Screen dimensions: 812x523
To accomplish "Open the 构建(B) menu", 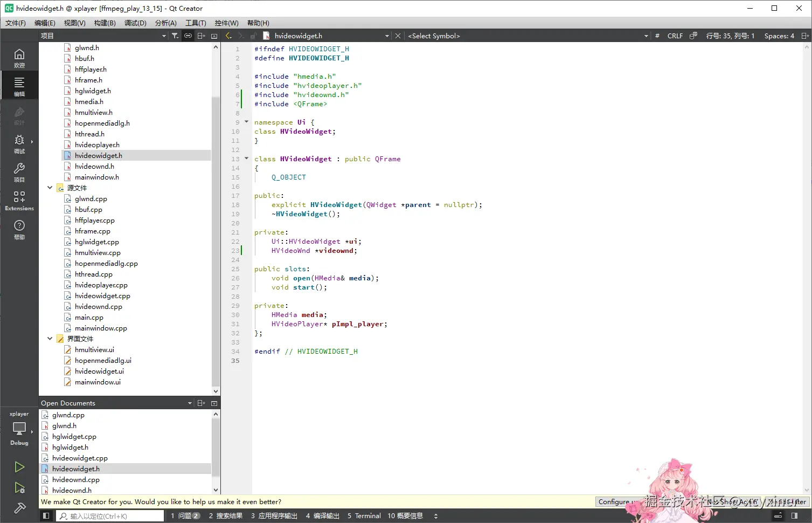I will click(x=105, y=23).
